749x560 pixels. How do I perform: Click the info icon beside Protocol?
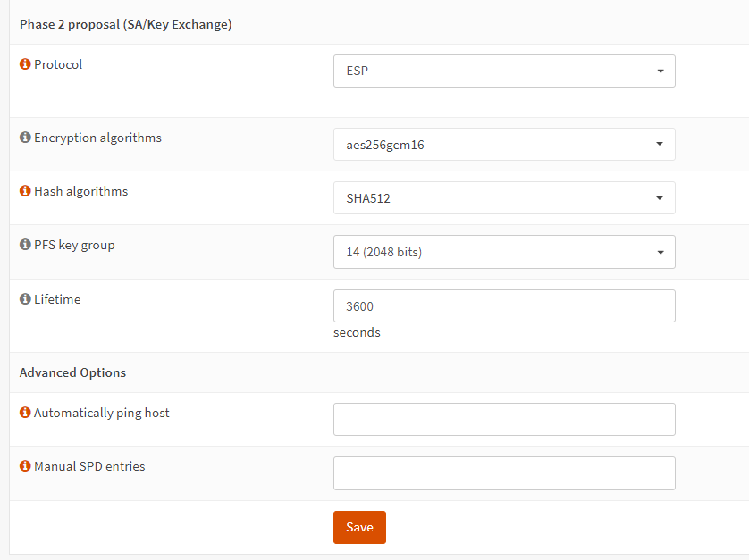(25, 65)
